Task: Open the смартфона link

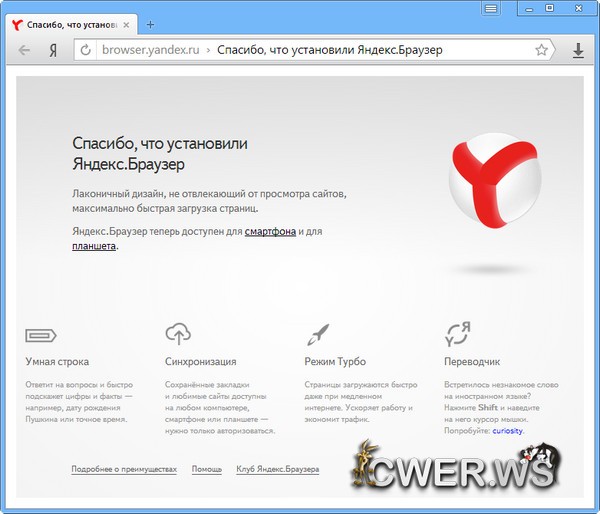Action: tap(270, 232)
